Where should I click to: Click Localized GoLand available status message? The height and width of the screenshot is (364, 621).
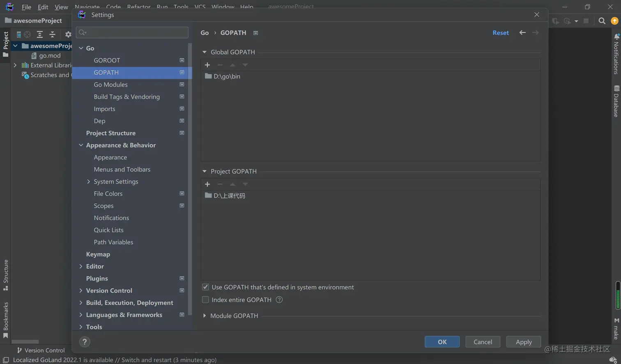115,360
